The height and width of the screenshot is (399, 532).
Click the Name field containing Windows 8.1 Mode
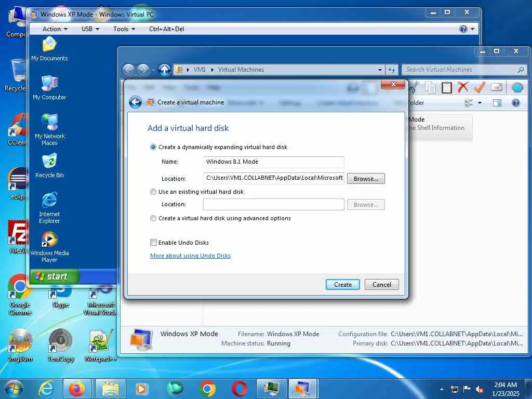(274, 162)
